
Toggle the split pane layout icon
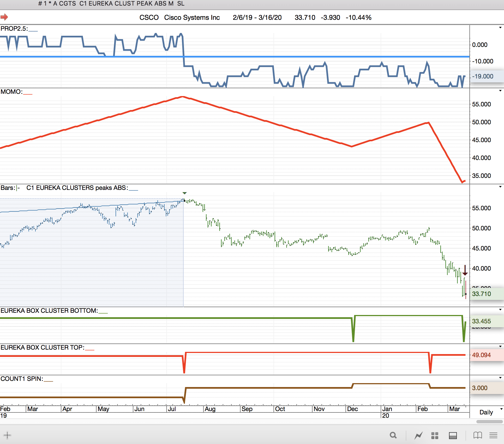[453, 435]
